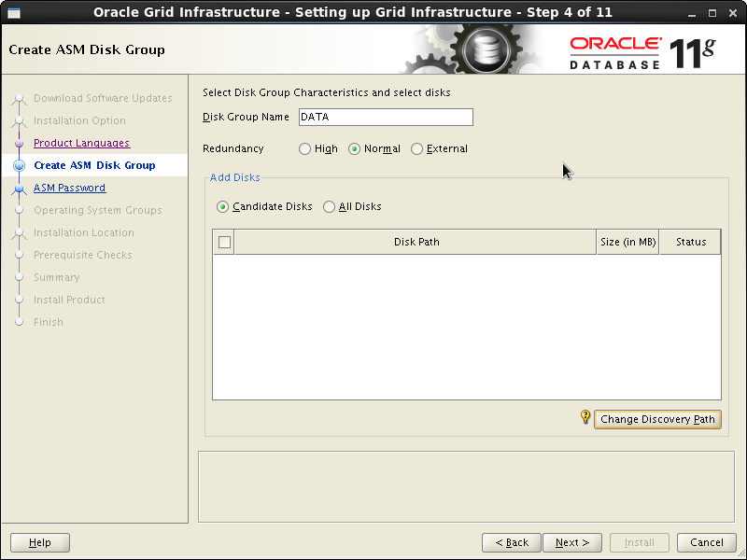This screenshot has width=747, height=560.
Task: Open window menu icon in title bar
Action: (14, 13)
